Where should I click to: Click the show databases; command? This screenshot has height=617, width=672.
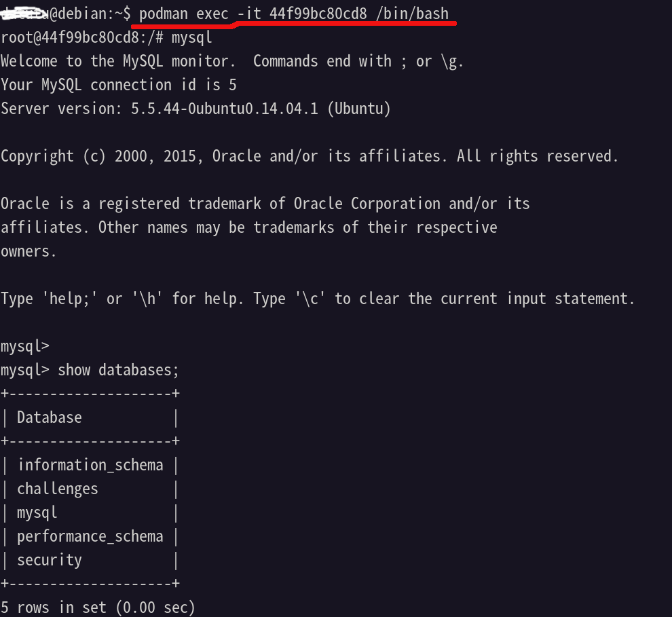click(118, 370)
